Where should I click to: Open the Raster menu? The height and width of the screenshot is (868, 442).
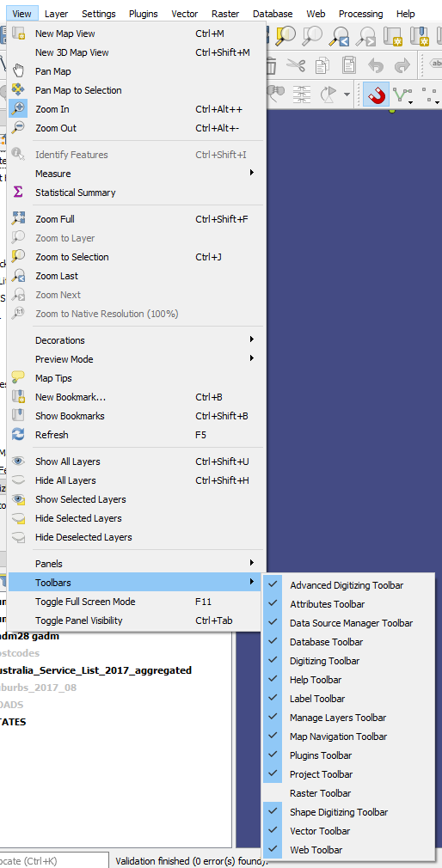pyautogui.click(x=225, y=14)
